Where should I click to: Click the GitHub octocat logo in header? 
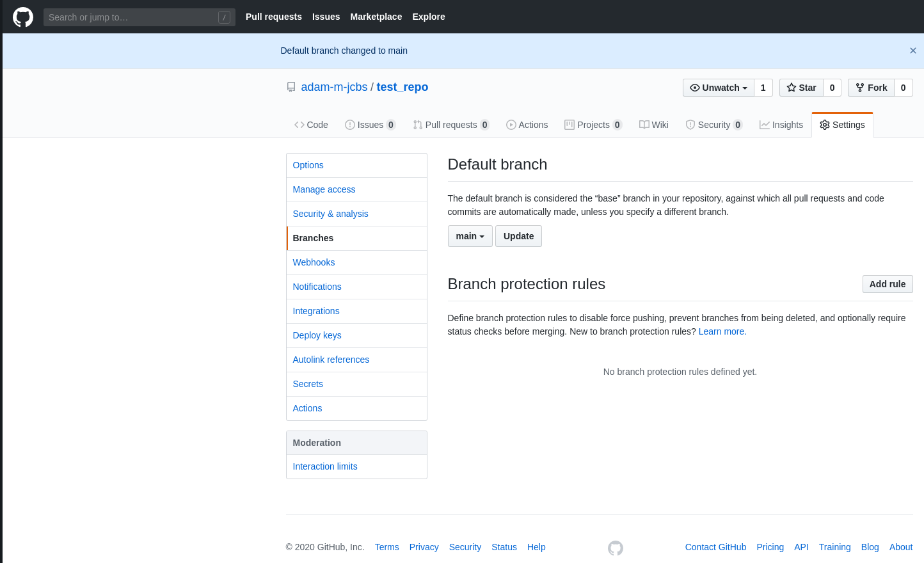[x=23, y=17]
